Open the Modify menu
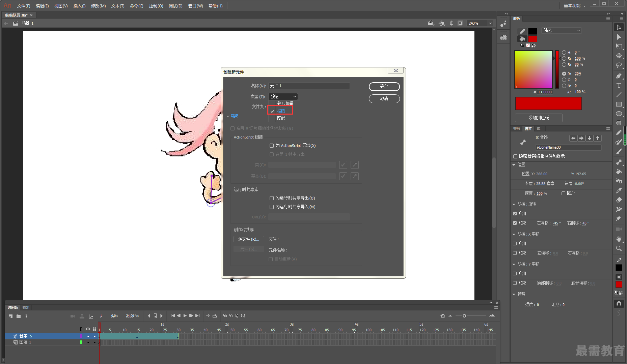627x364 pixels. coord(99,6)
